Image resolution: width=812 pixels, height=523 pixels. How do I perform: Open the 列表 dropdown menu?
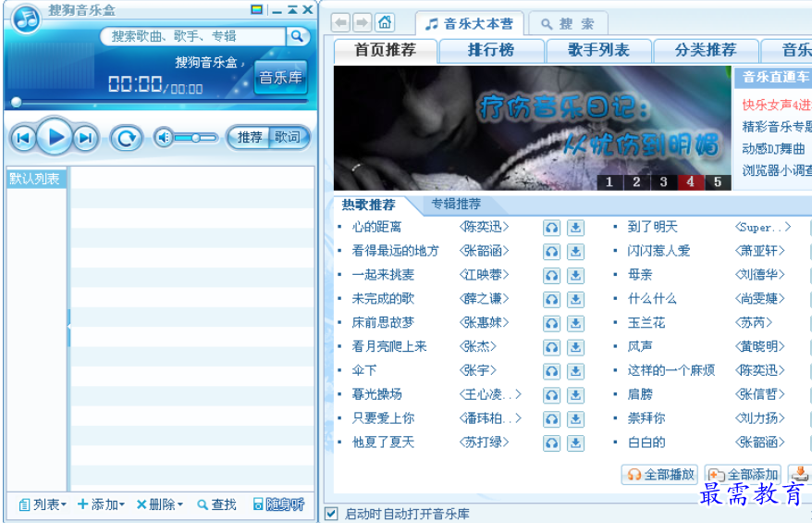pos(43,504)
